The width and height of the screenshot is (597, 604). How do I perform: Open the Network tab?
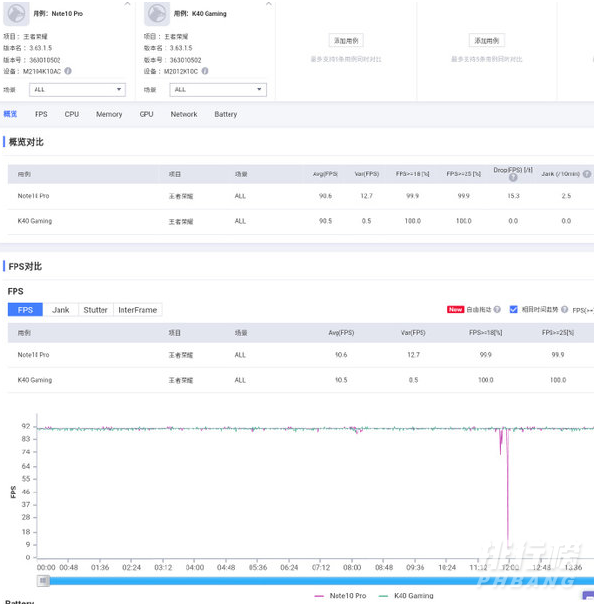pos(184,114)
